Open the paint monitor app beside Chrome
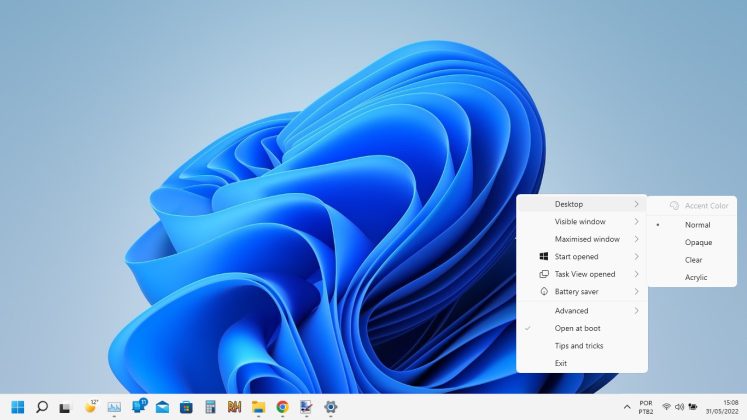The image size is (747, 420). (x=306, y=407)
